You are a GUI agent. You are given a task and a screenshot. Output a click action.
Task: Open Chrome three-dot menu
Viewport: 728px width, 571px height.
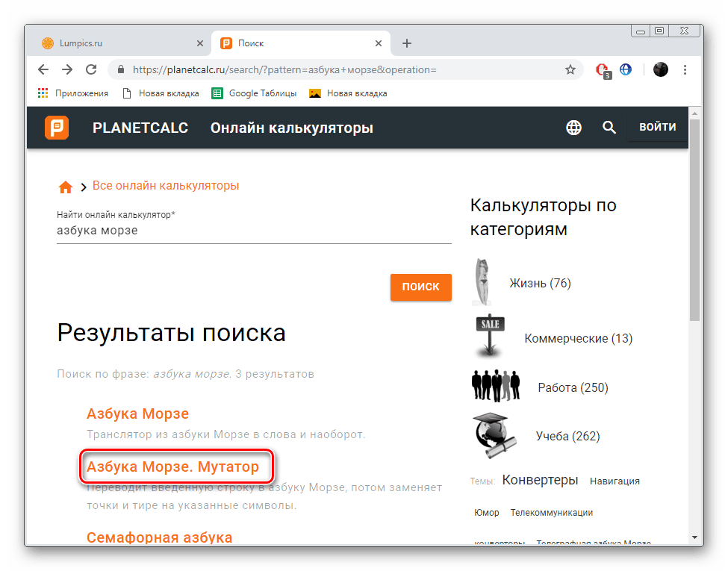[x=685, y=69]
